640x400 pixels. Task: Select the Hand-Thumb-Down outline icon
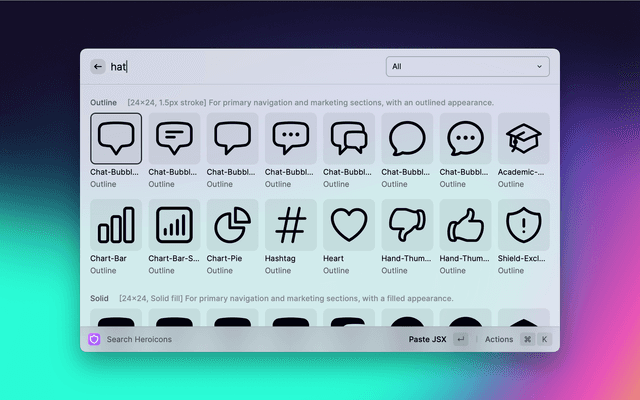pyautogui.click(x=407, y=225)
